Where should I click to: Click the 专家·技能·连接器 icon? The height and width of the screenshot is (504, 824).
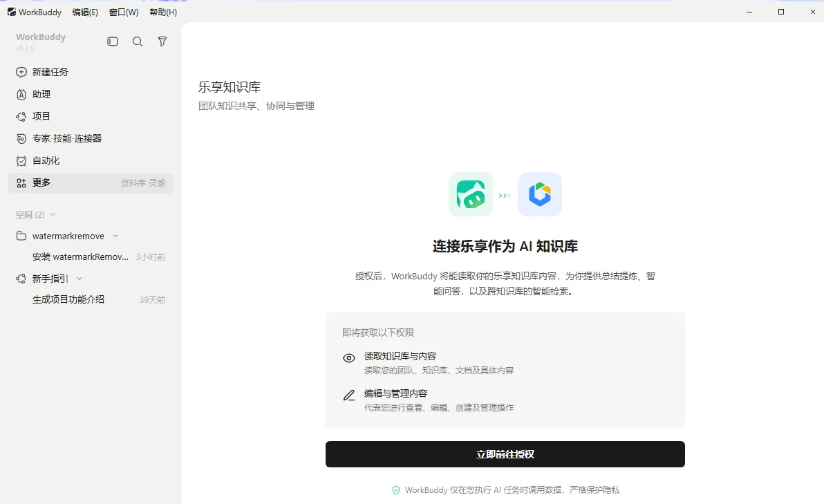(21, 139)
